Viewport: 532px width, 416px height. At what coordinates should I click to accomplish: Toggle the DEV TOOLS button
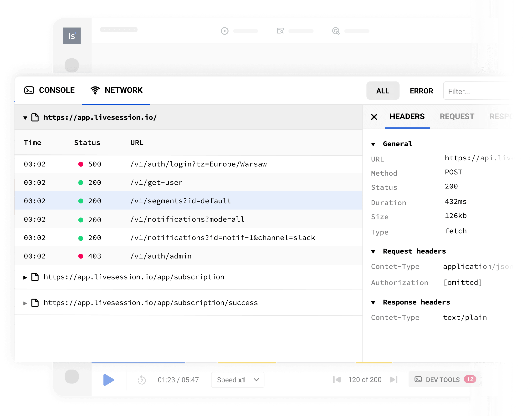click(x=445, y=380)
